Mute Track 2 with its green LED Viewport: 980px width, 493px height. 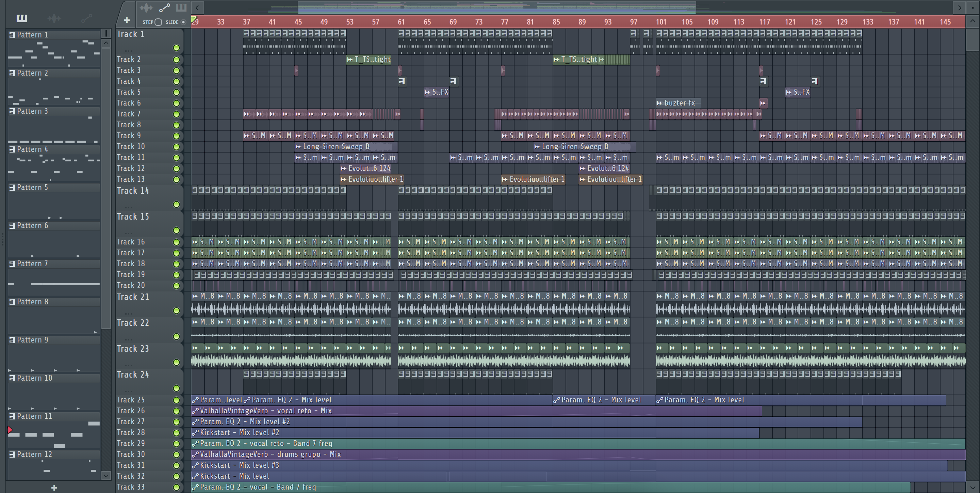[176, 60]
